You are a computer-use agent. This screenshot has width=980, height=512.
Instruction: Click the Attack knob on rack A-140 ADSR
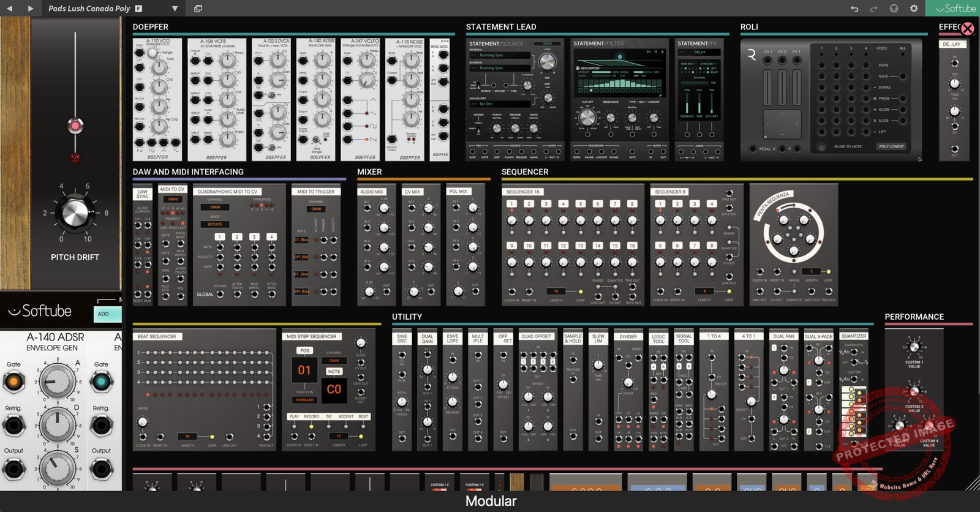pos(58,381)
